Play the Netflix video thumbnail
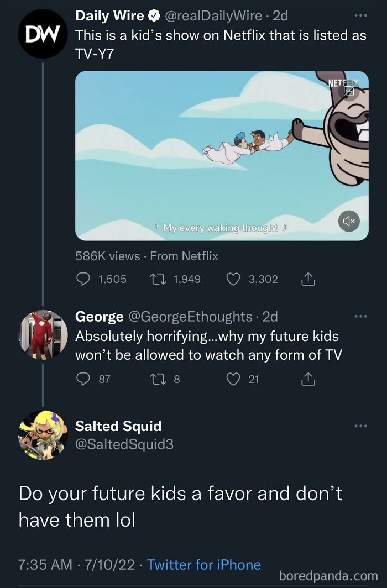This screenshot has width=387, height=588. [x=221, y=154]
